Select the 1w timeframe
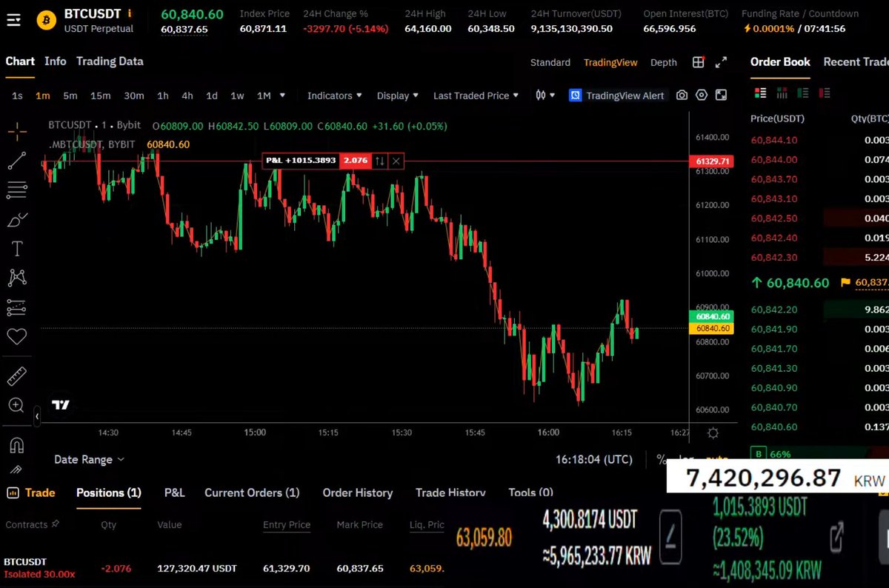This screenshot has height=588, width=889. [236, 96]
